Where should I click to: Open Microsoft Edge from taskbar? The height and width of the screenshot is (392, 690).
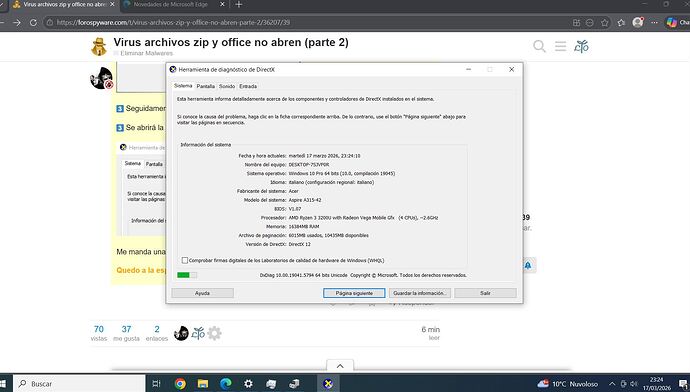pos(226,384)
